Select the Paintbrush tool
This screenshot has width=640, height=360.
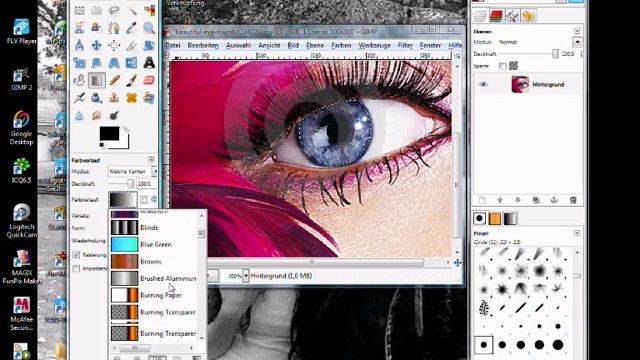tap(131, 80)
